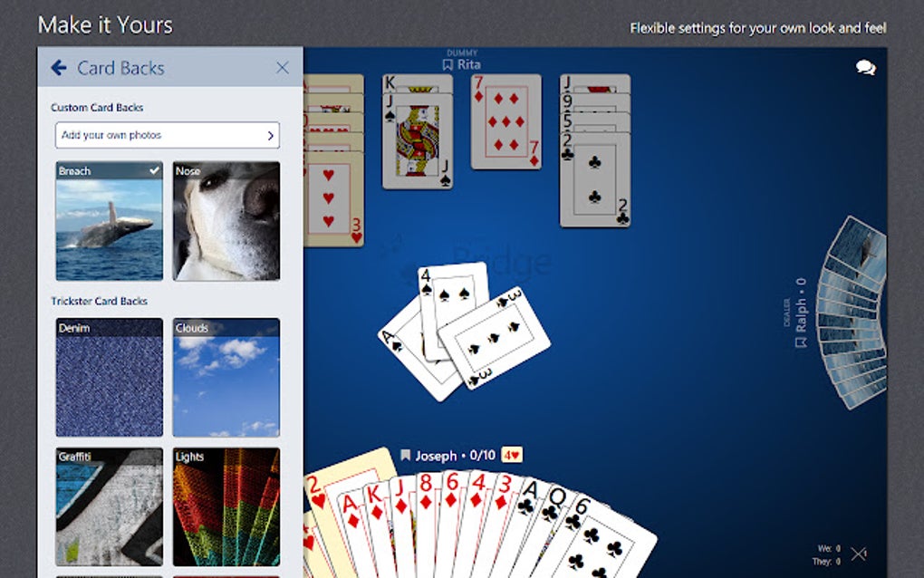Expand the DUMMY player area above Rita
Image resolution: width=924 pixels, height=578 pixels.
click(x=461, y=53)
